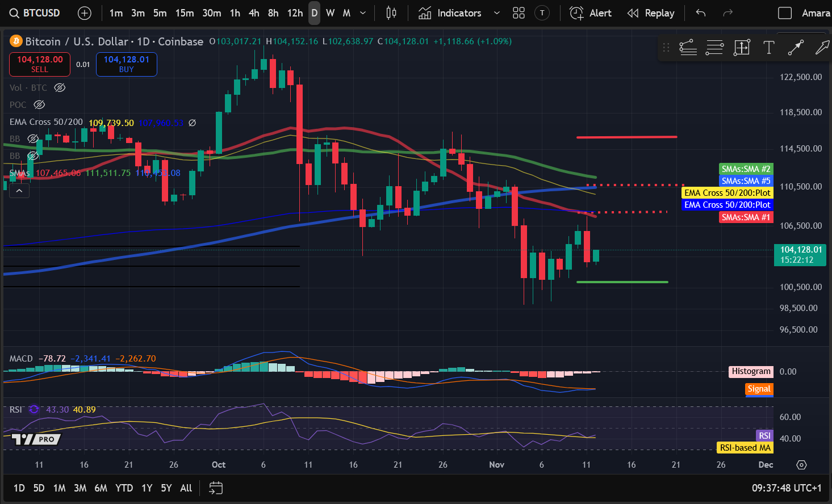Open the layout templates grid icon
The height and width of the screenshot is (504, 832).
pyautogui.click(x=519, y=13)
